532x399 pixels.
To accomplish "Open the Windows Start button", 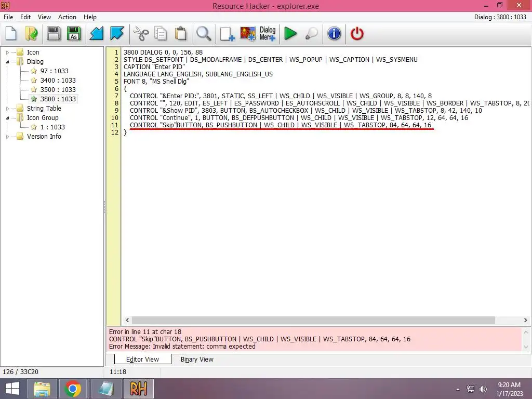I will 12,389.
